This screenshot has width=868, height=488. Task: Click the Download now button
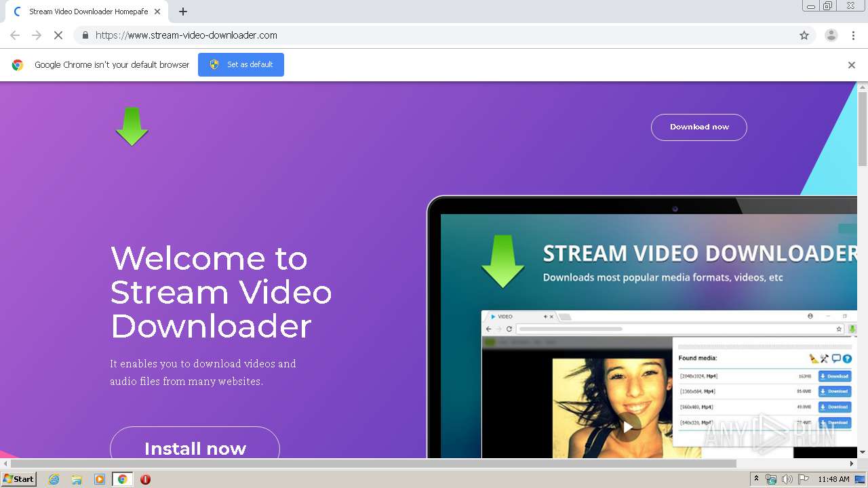pyautogui.click(x=699, y=127)
